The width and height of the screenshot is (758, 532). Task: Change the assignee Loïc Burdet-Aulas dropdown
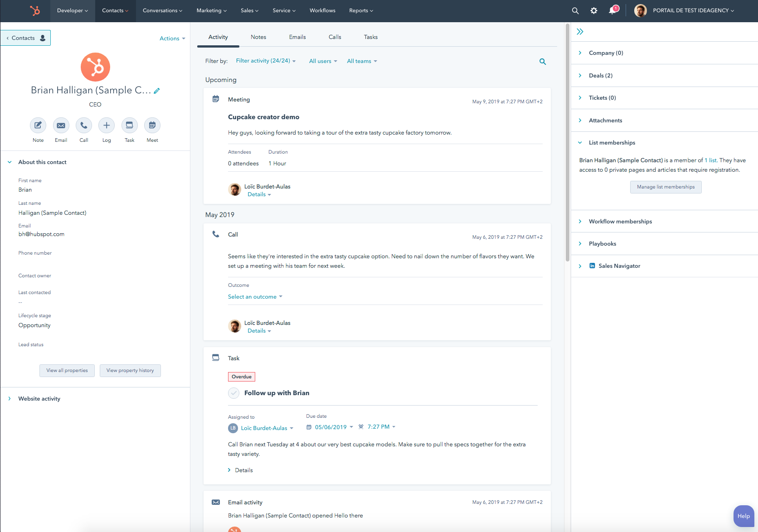(267, 428)
